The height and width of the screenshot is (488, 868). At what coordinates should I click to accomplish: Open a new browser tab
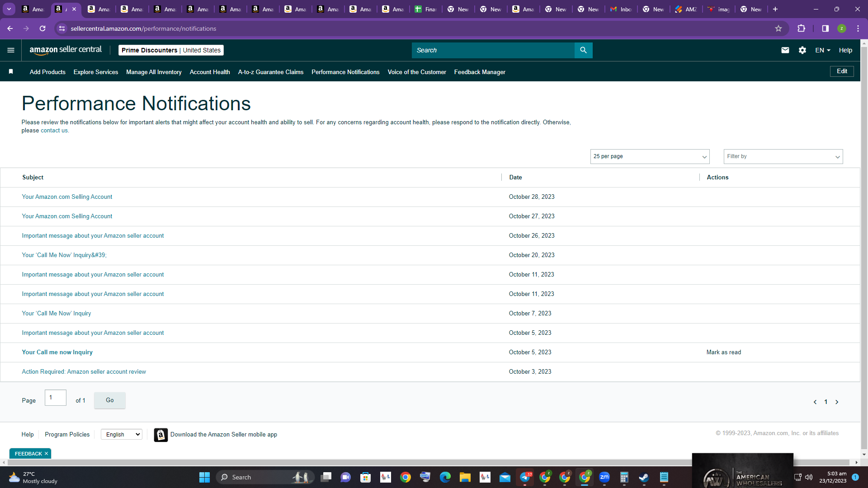click(775, 9)
